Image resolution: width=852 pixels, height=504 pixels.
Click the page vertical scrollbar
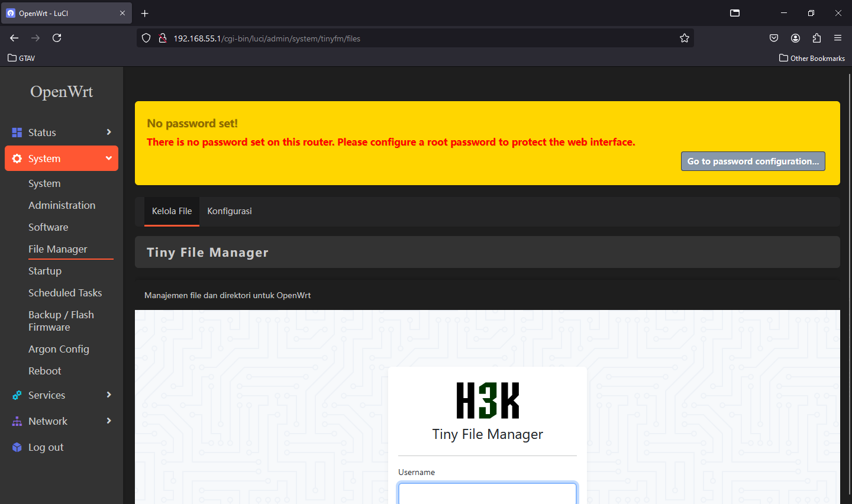tap(850, 285)
